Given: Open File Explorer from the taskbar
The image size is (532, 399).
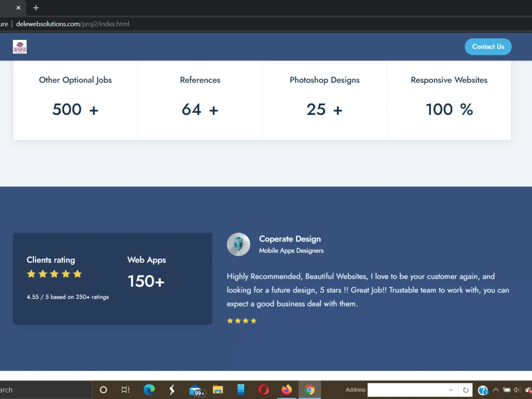Looking at the screenshot, I should point(218,390).
